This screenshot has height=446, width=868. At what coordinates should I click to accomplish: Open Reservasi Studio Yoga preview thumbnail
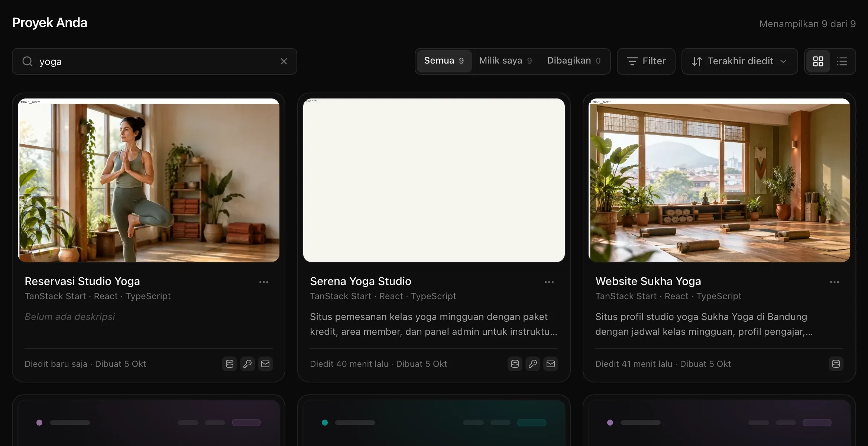point(149,180)
